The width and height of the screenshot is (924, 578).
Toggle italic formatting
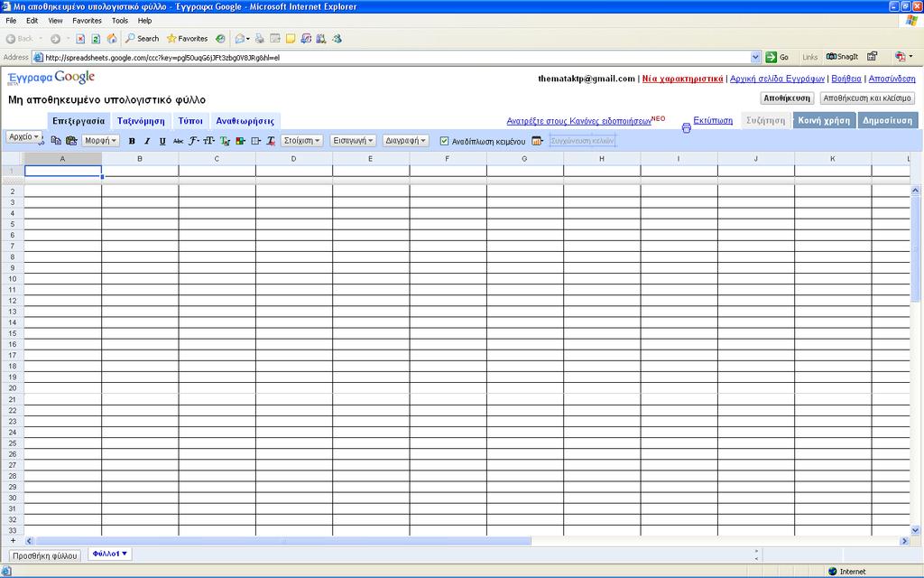[x=147, y=141]
